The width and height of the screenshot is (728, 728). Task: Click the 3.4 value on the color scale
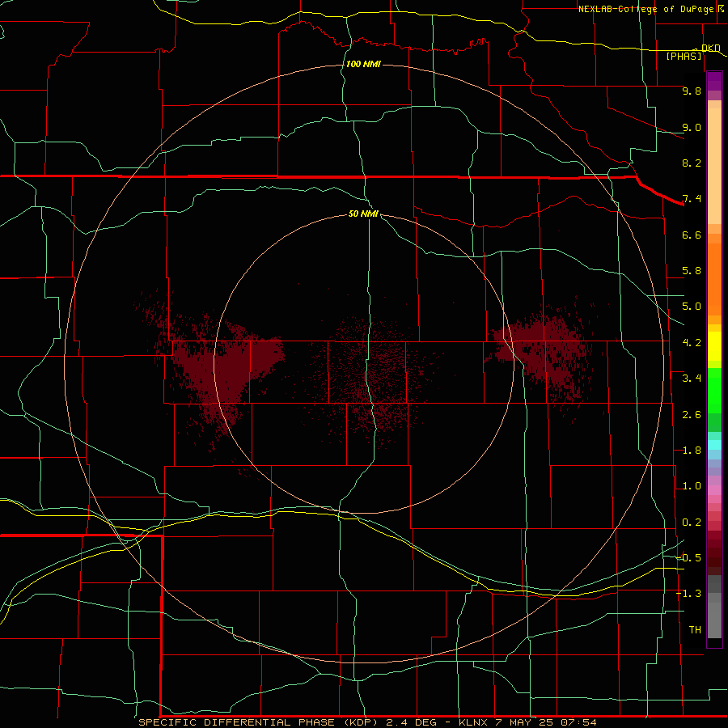pyautogui.click(x=692, y=379)
